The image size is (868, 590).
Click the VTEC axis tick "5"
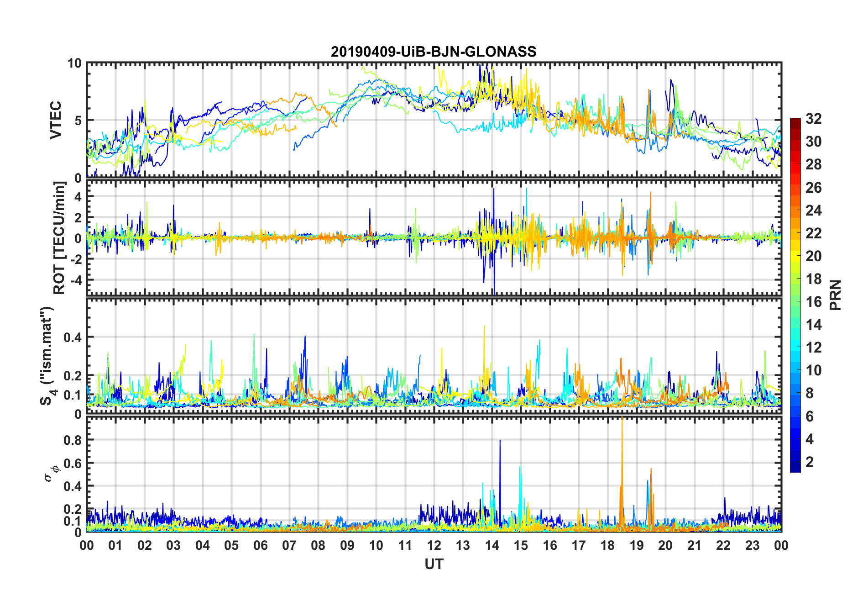tap(78, 121)
